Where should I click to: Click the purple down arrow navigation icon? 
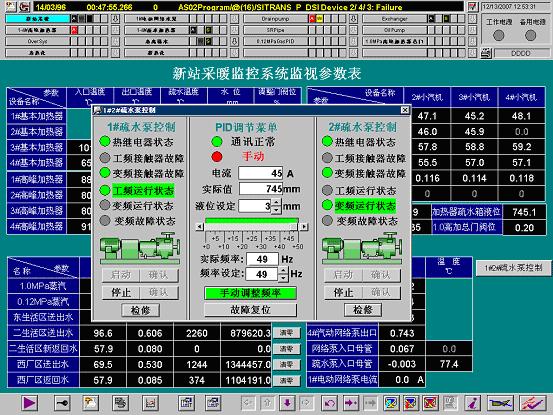(x=287, y=403)
